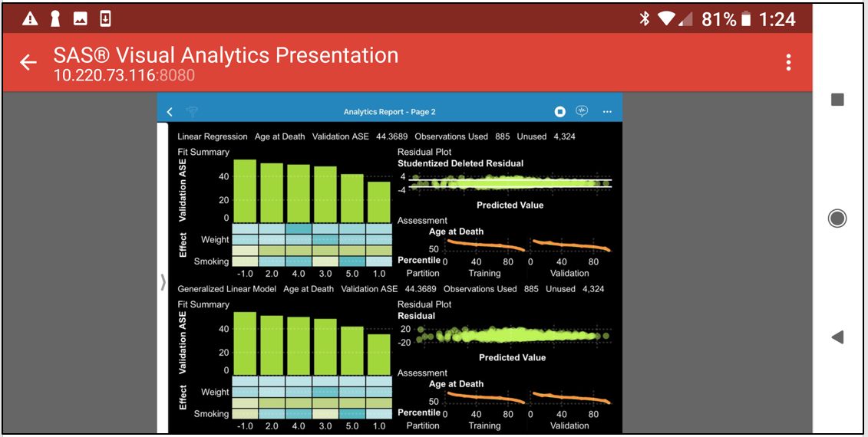The image size is (868, 437).
Task: Click the dimmed filter icon in report header
Action: [x=192, y=111]
